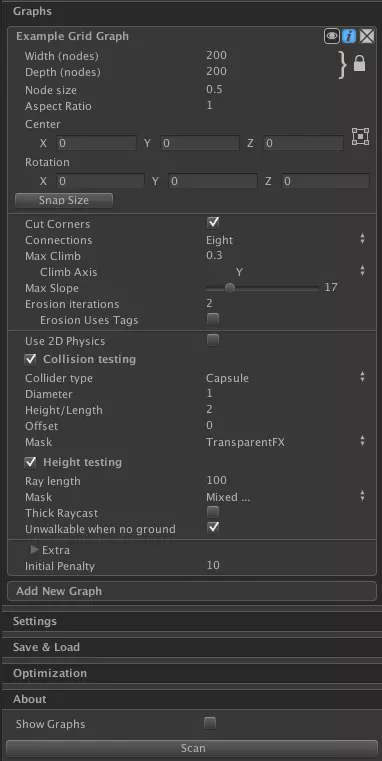Viewport: 382px width, 761px height.
Task: Open the collision Mask TransparentFX dropdown
Action: tap(286, 442)
